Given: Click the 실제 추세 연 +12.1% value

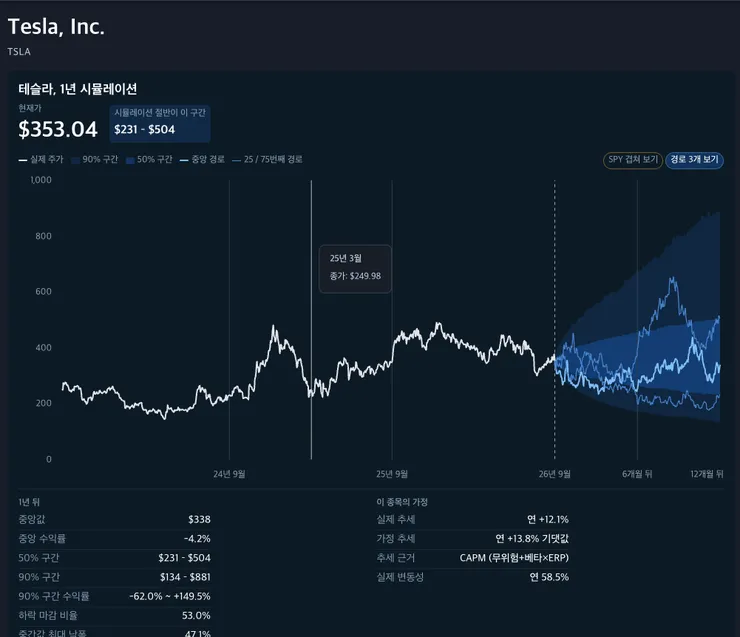Looking at the screenshot, I should click(548, 520).
